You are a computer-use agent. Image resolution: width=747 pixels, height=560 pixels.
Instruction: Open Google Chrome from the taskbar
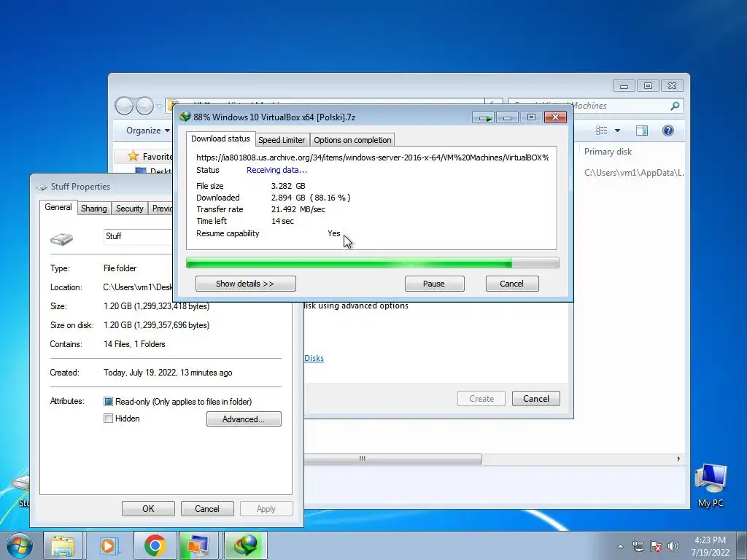[155, 545]
